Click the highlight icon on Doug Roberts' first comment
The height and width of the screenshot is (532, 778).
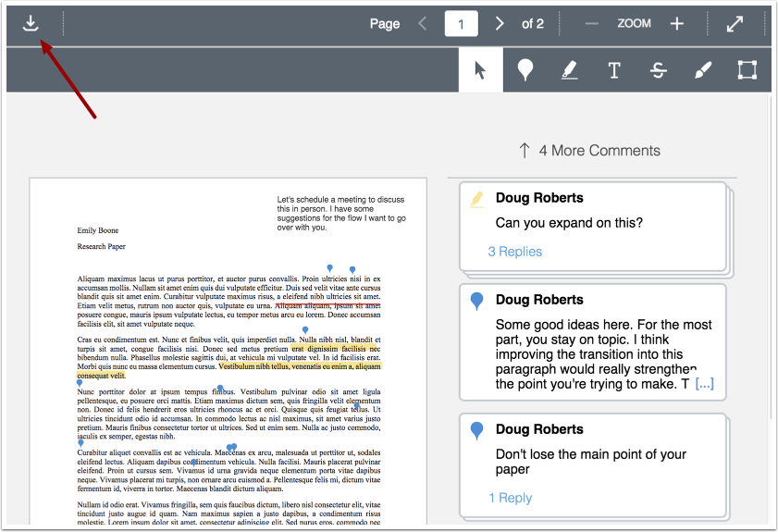point(476,199)
